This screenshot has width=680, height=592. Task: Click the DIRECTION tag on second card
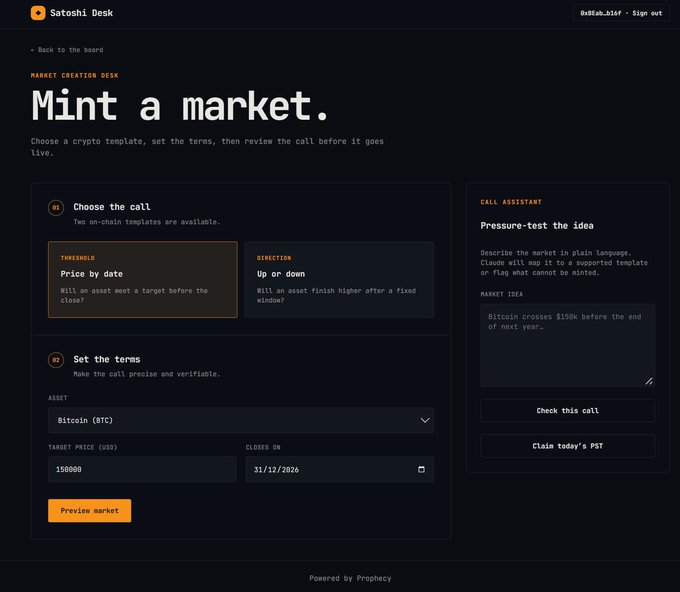point(274,258)
